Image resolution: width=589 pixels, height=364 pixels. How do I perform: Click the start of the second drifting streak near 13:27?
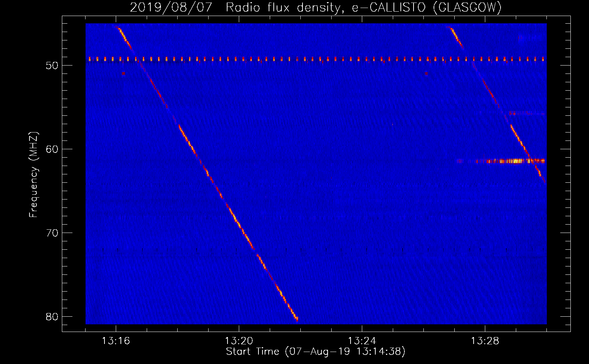pos(448,27)
